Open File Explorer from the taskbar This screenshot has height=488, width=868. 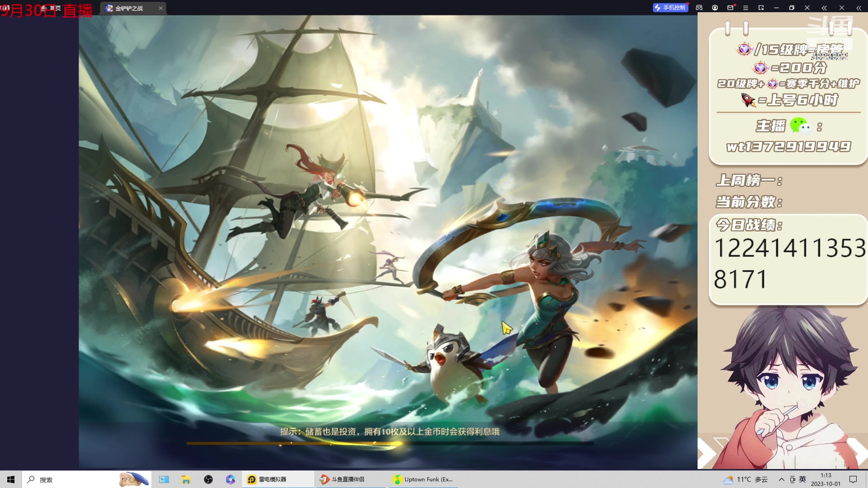click(186, 479)
